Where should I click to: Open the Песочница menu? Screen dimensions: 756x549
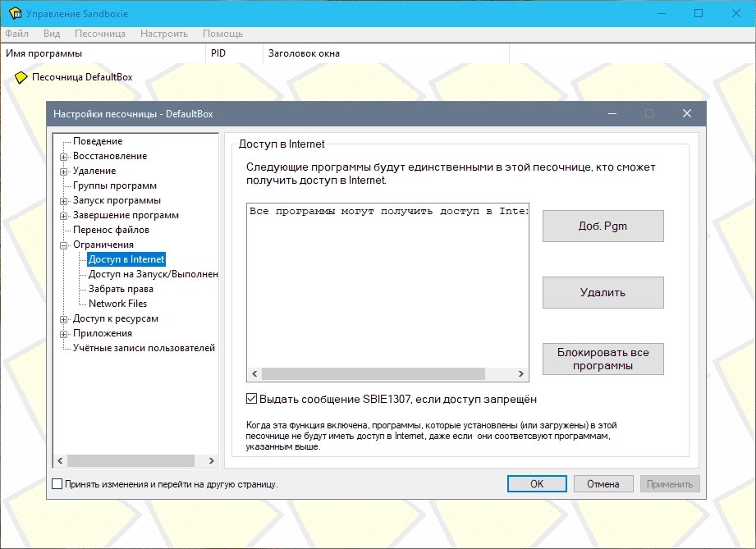[100, 34]
